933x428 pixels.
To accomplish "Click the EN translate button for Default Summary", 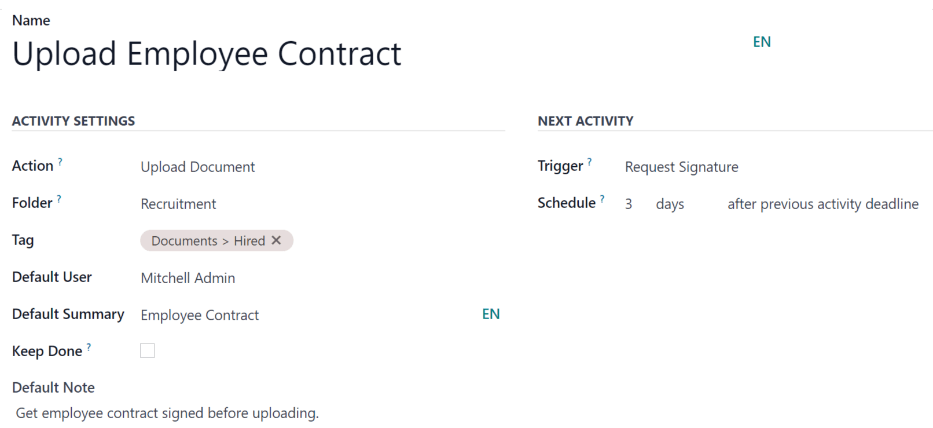I will tap(491, 314).
